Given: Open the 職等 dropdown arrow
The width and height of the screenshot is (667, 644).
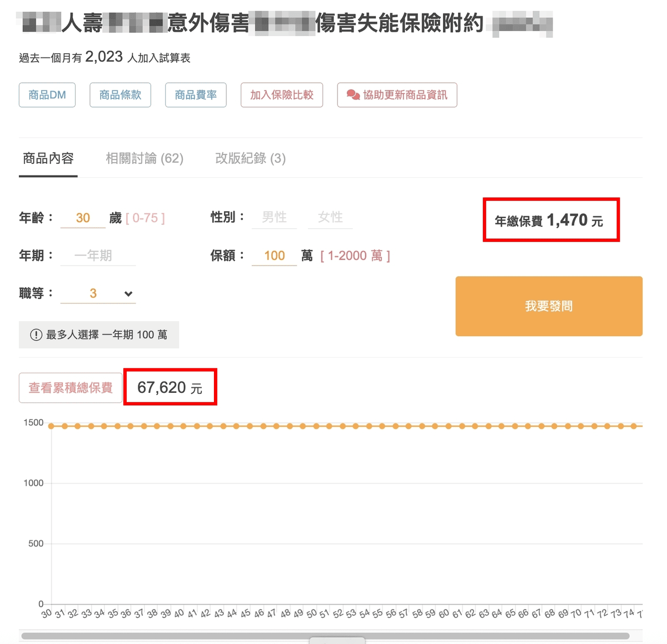Looking at the screenshot, I should [128, 294].
